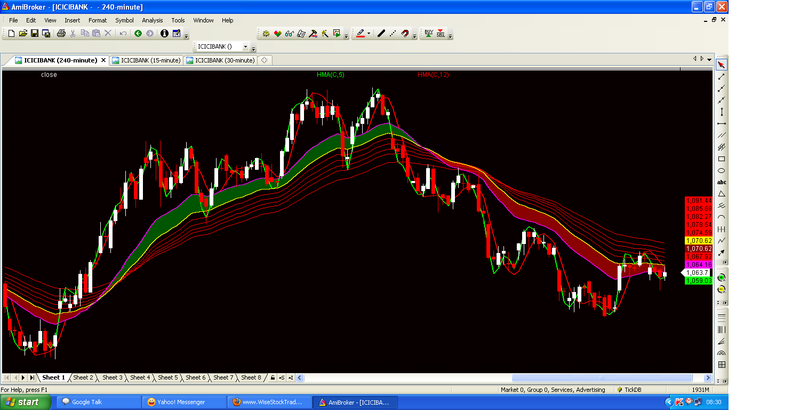Screen dimensions: 800x410
Task: Select the abc text tool
Action: [721, 182]
